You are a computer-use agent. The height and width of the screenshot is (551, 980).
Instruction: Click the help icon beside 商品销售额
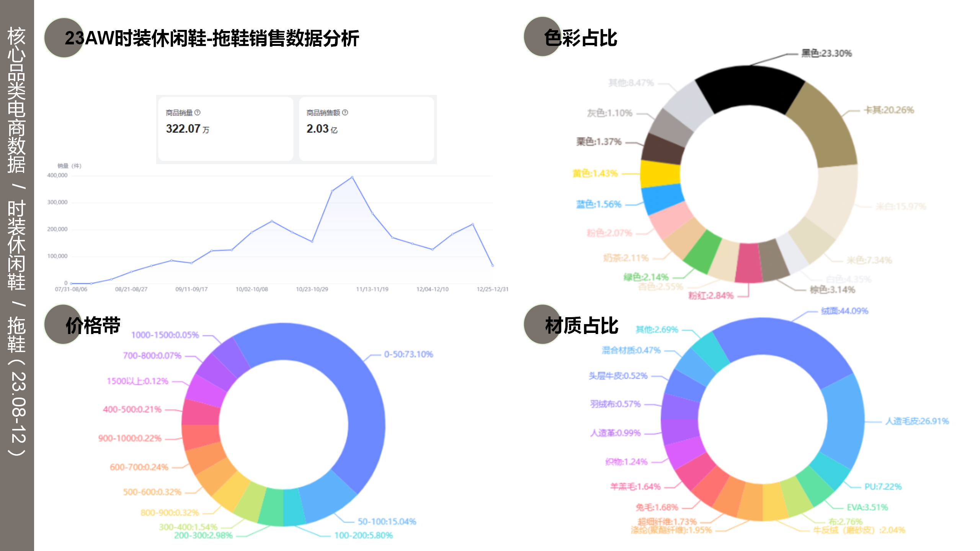click(345, 112)
